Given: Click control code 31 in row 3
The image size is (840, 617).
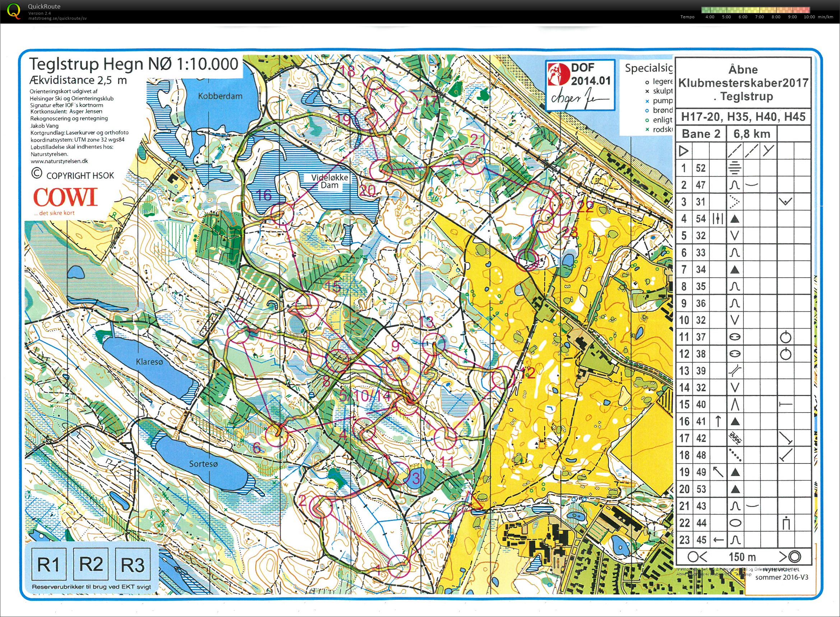Looking at the screenshot, I should pyautogui.click(x=701, y=202).
